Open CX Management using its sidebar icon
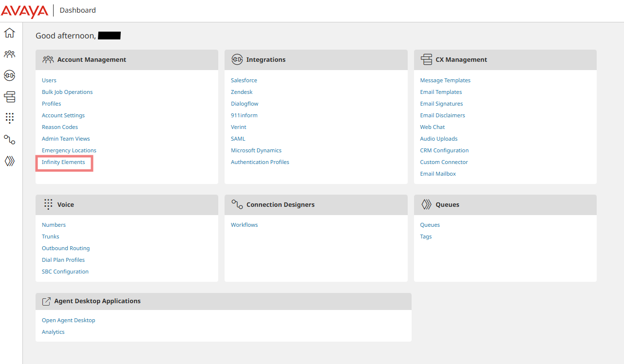The image size is (624, 364). [9, 97]
